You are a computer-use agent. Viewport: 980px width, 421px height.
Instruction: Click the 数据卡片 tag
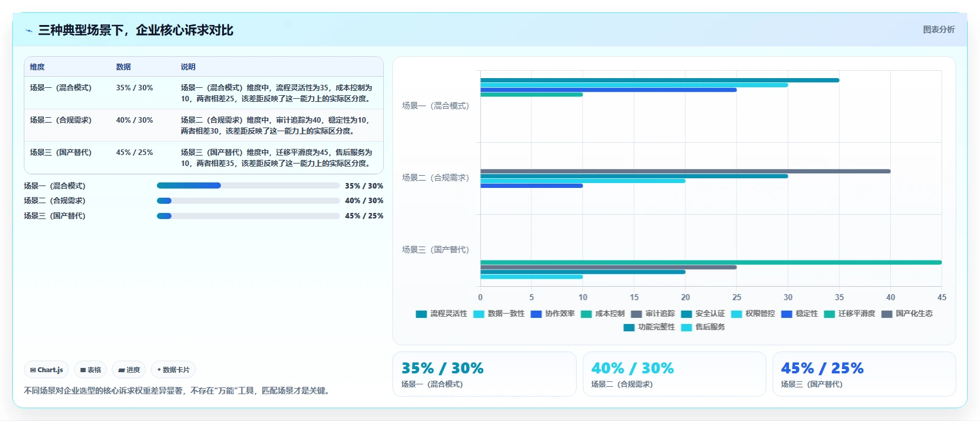tap(173, 370)
